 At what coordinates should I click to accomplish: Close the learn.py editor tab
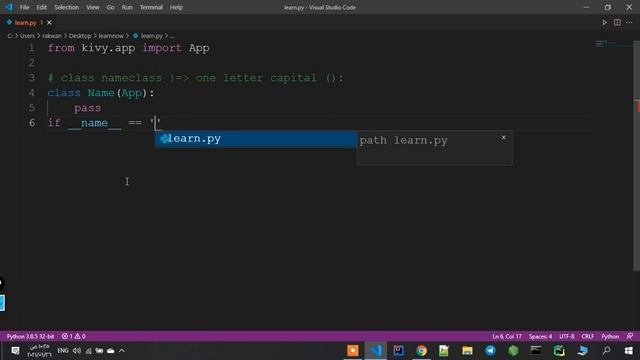point(49,23)
